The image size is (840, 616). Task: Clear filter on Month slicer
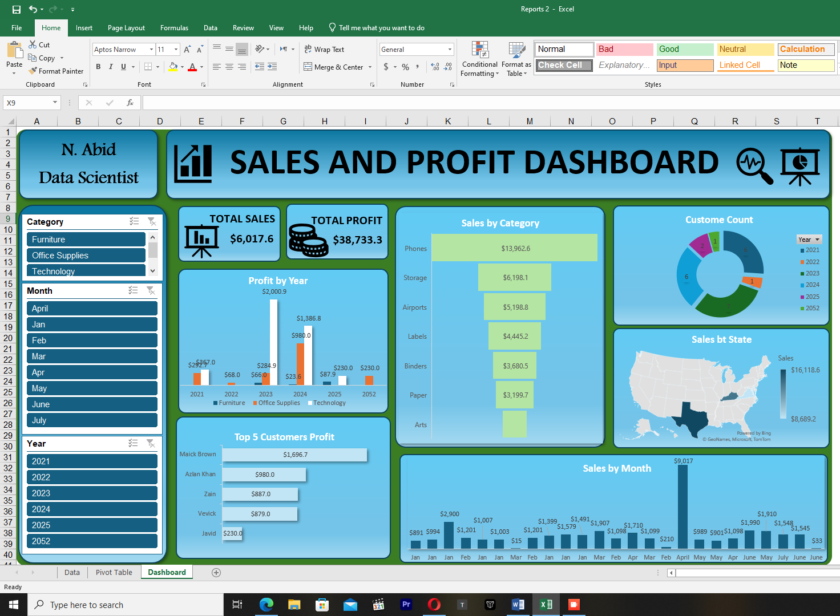pyautogui.click(x=151, y=290)
